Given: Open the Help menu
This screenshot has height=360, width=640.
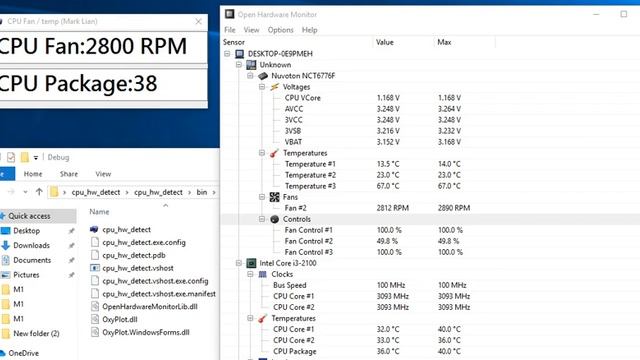Looking at the screenshot, I should 309,30.
